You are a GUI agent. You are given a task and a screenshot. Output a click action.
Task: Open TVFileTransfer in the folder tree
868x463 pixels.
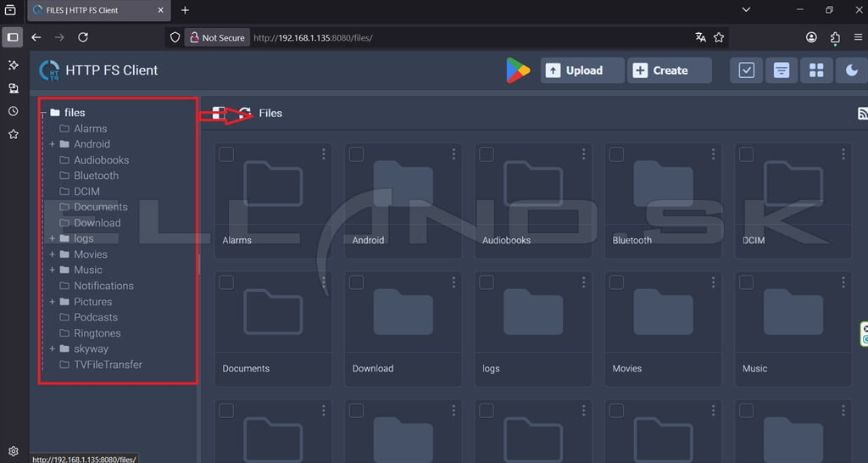tap(108, 365)
